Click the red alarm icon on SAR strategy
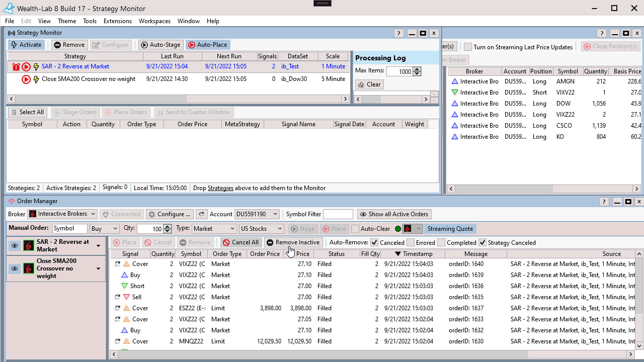 pyautogui.click(x=16, y=66)
